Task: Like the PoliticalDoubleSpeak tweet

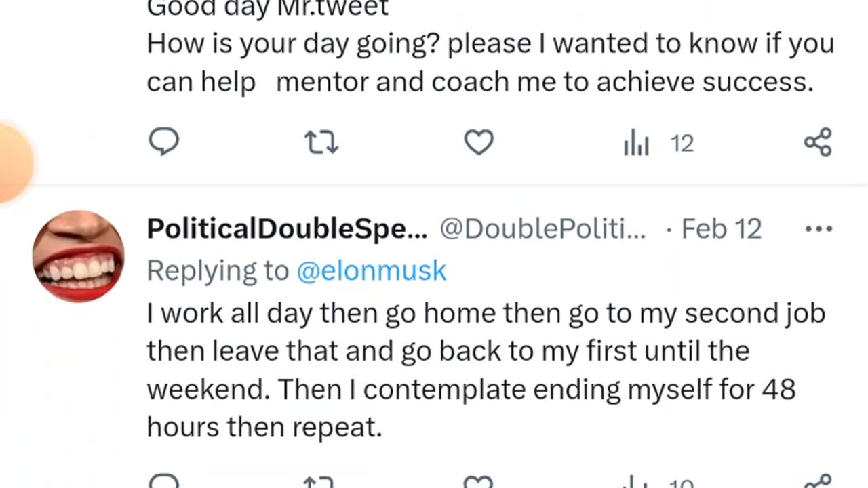Action: click(x=479, y=483)
